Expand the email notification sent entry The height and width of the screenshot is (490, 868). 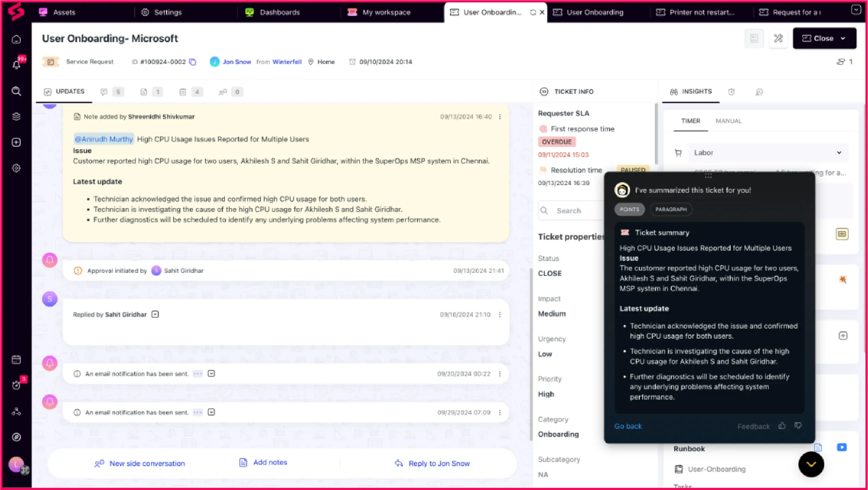pos(211,373)
